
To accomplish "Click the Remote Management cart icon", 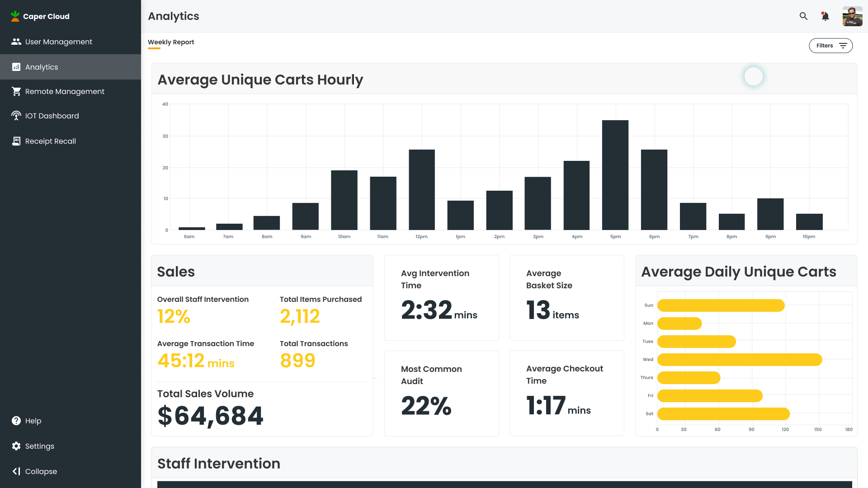I will point(16,91).
